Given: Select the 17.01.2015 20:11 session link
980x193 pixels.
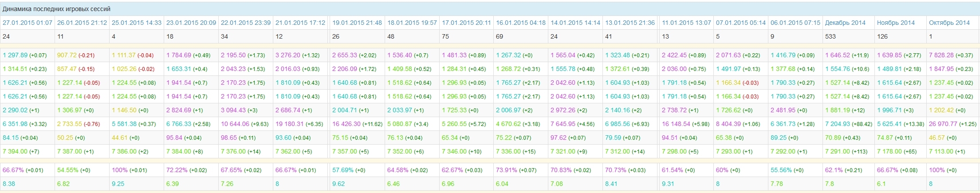Looking at the screenshot, I should point(466,23).
